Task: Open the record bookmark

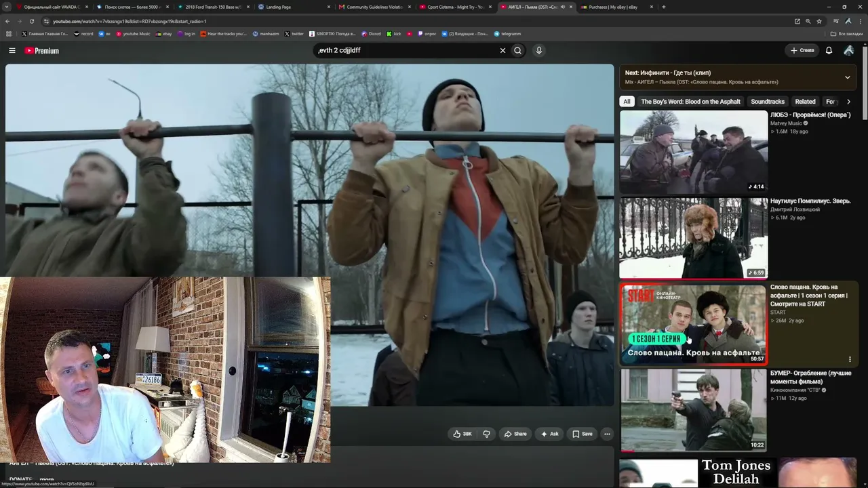Action: 83,33
